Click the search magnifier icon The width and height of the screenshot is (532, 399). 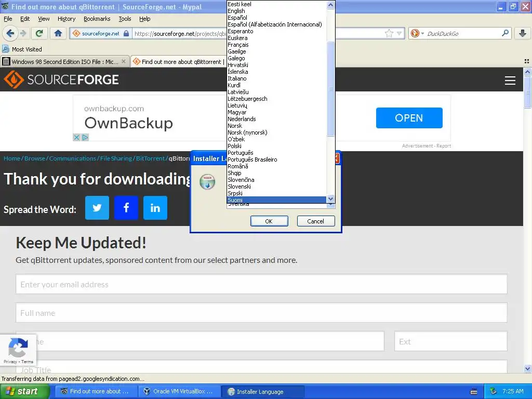pos(505,33)
